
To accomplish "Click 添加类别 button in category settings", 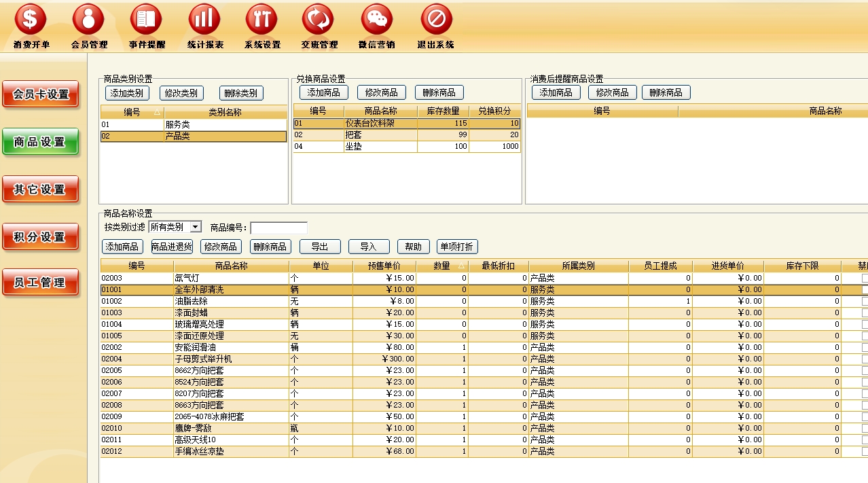I will pos(127,93).
